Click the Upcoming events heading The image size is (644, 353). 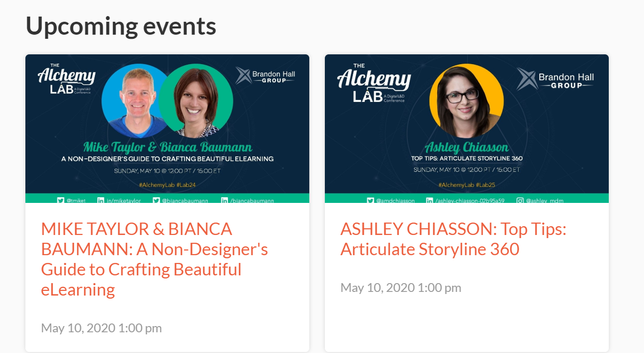[x=121, y=25]
